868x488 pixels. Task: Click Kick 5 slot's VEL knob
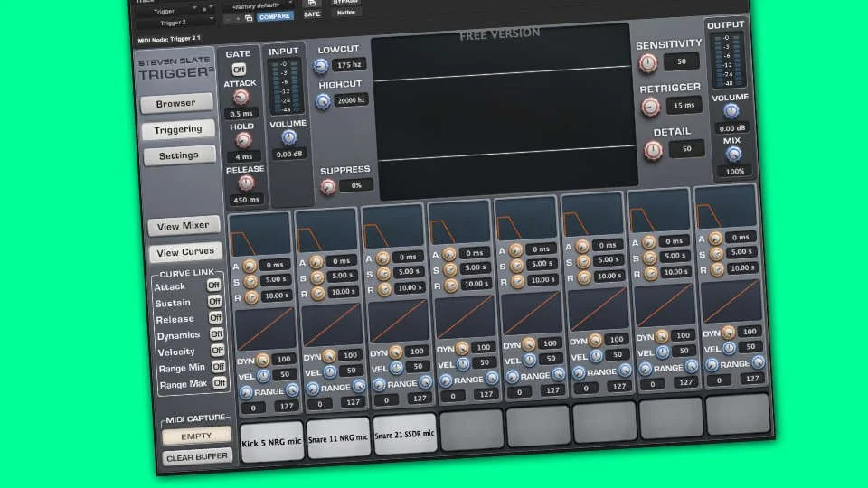[263, 376]
